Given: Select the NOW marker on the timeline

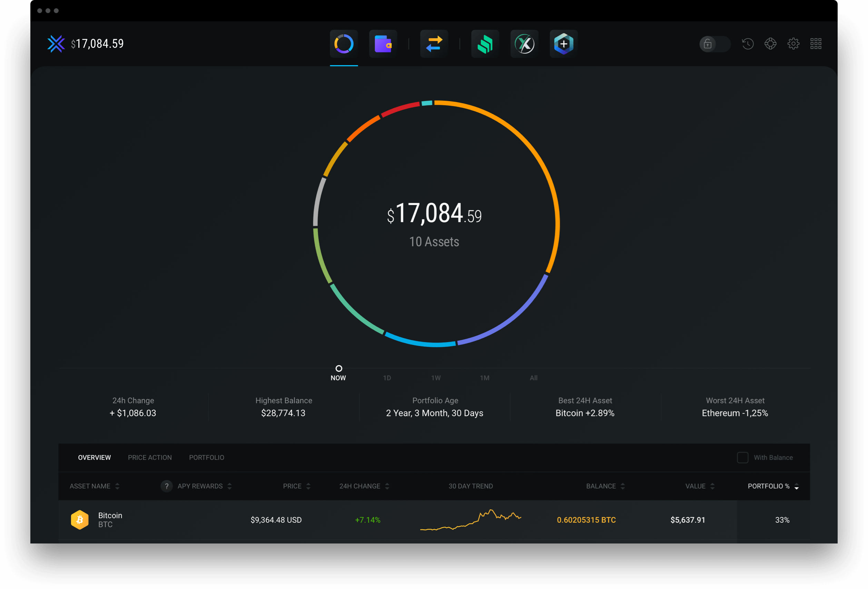Looking at the screenshot, I should 338,369.
